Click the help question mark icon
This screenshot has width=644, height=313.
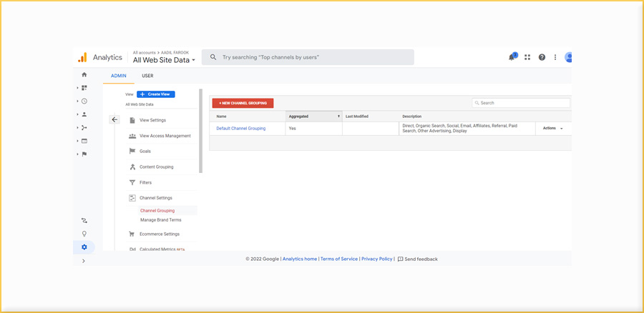tap(542, 57)
